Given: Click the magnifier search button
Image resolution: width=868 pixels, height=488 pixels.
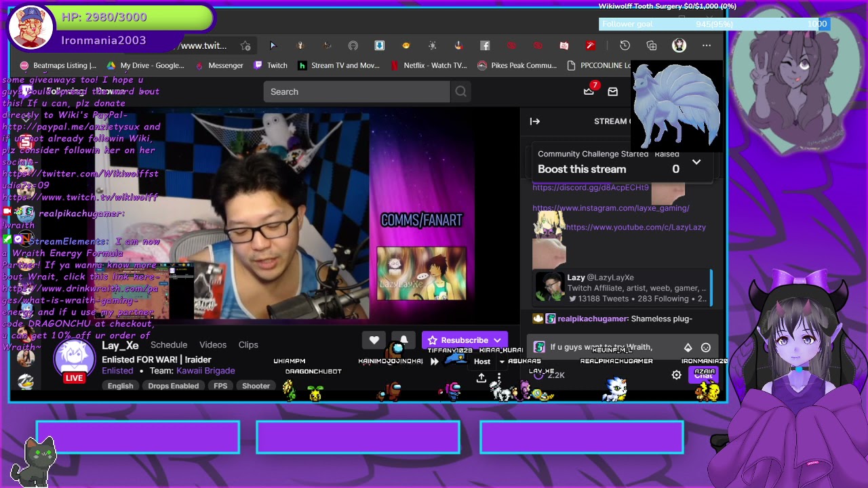Looking at the screenshot, I should click(461, 91).
